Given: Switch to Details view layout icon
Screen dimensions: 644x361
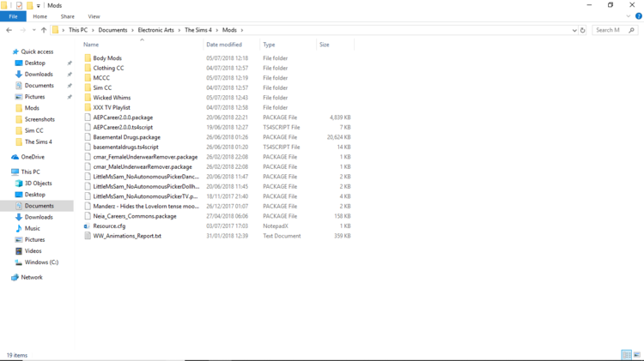Looking at the screenshot, I should (626, 355).
